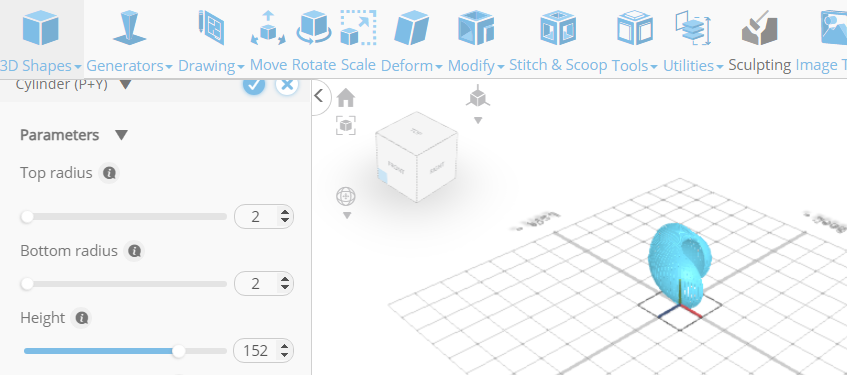Click the Move label in toolbar

point(268,65)
